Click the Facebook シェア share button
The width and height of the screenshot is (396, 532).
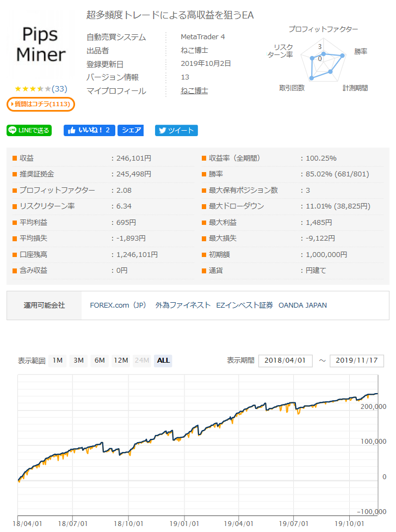pyautogui.click(x=131, y=130)
